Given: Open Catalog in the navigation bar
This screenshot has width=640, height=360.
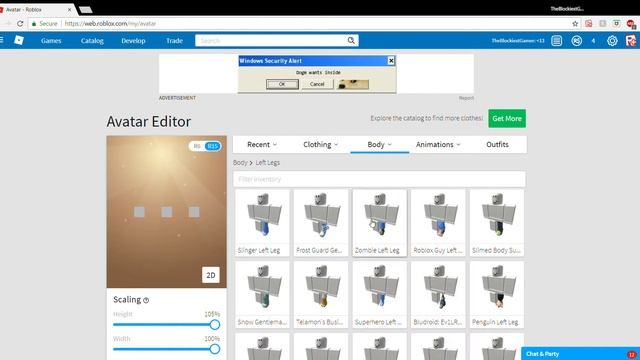Looking at the screenshot, I should 92,40.
